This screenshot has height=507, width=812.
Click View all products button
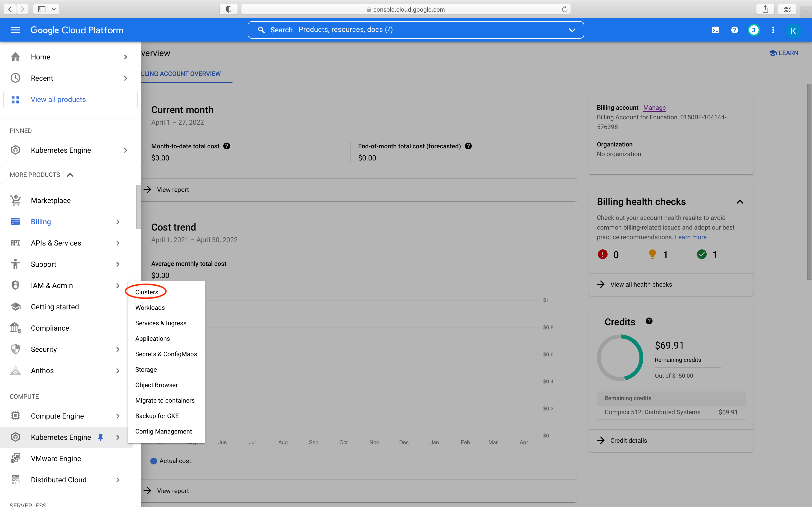click(70, 100)
